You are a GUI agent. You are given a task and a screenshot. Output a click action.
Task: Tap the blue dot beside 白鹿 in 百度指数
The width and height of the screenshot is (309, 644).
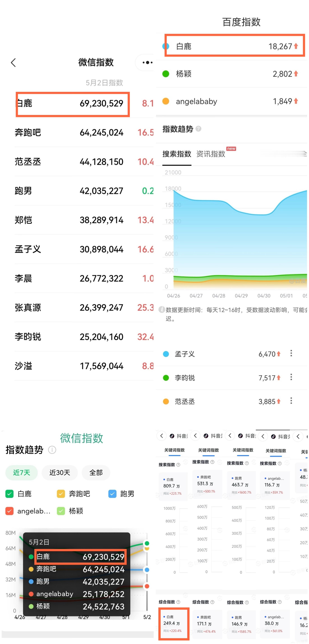tap(166, 46)
